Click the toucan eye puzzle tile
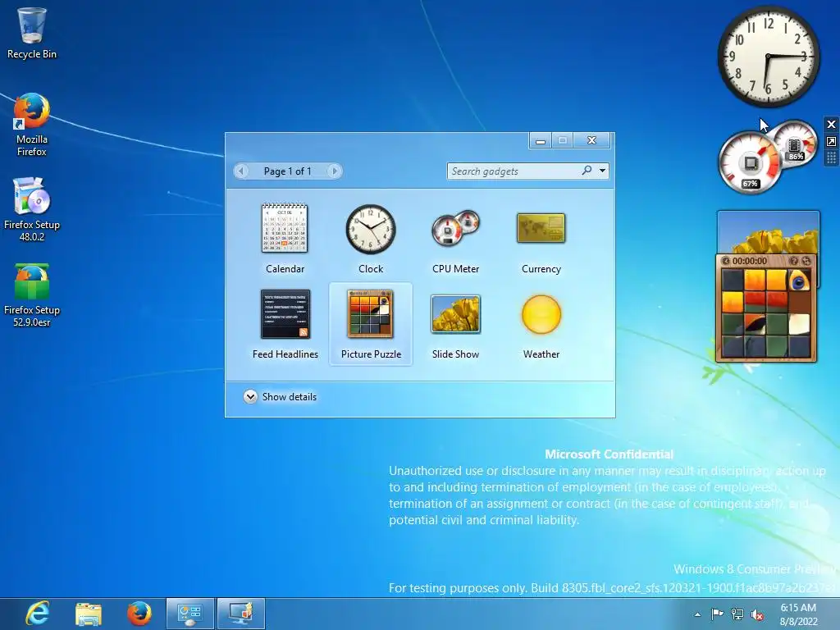Viewport: 840px width, 630px height. [x=799, y=281]
